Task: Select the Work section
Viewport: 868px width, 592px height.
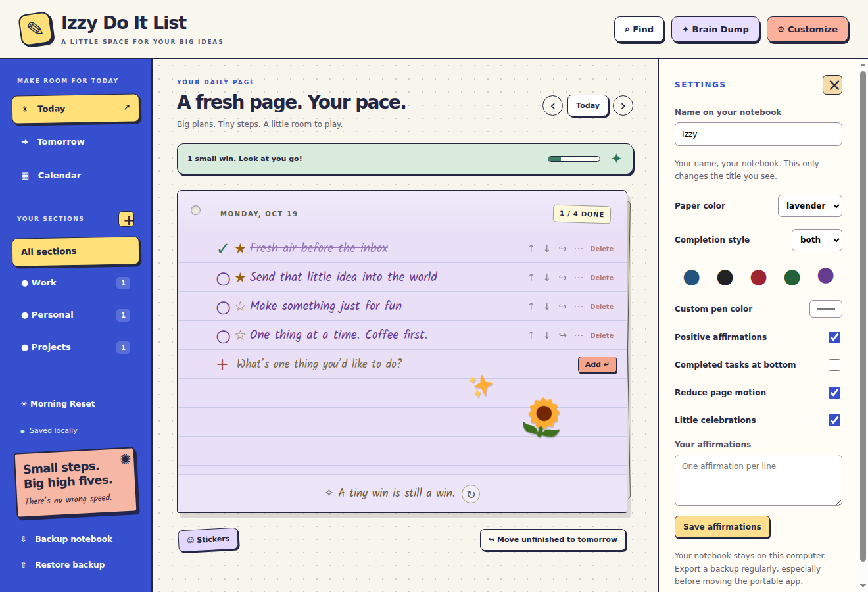Action: (x=76, y=283)
